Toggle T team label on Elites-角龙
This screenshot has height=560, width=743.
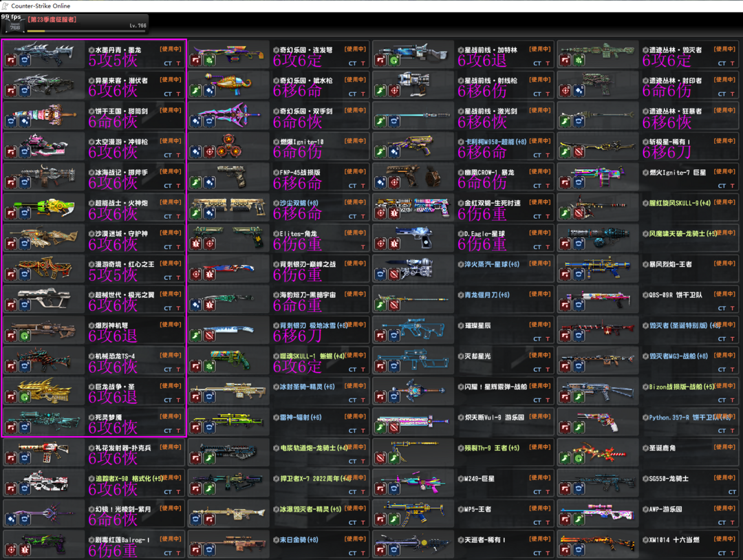pyautogui.click(x=363, y=247)
